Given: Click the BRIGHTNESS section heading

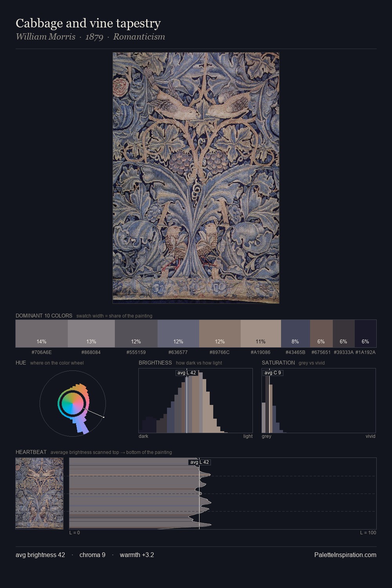Looking at the screenshot, I should point(155,363).
